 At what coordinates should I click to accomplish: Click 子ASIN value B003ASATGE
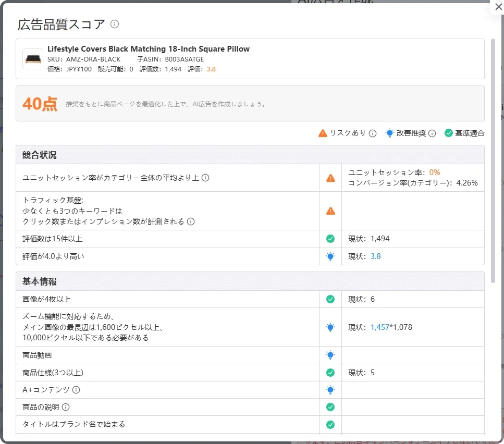tap(185, 59)
